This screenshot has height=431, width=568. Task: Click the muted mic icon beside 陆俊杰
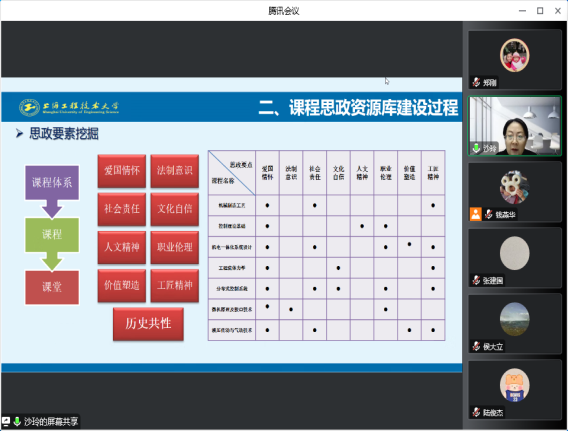(476, 412)
